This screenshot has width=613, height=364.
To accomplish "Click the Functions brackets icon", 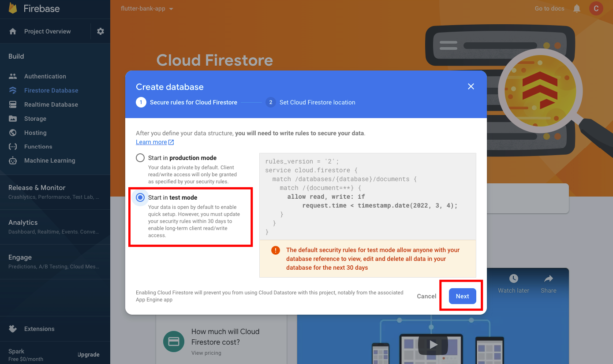I will click(13, 147).
